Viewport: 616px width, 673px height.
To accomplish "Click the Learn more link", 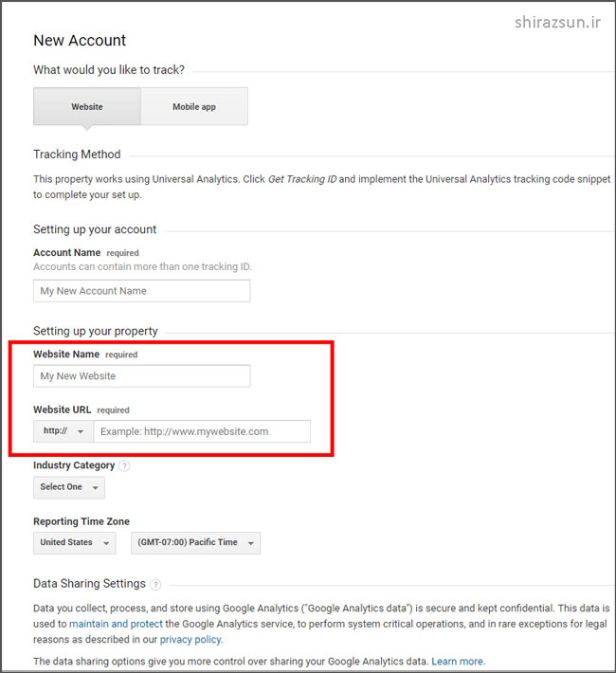I will (458, 661).
